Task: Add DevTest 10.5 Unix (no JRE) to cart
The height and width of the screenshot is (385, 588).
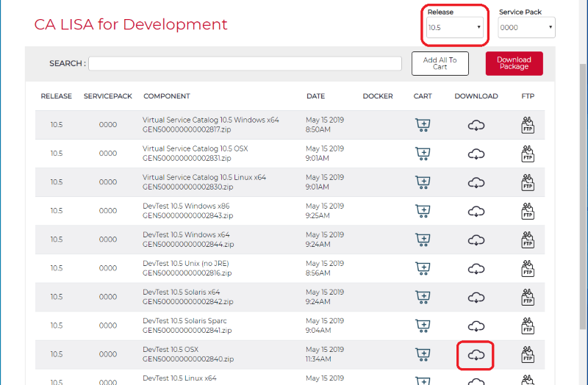Action: [x=423, y=268]
